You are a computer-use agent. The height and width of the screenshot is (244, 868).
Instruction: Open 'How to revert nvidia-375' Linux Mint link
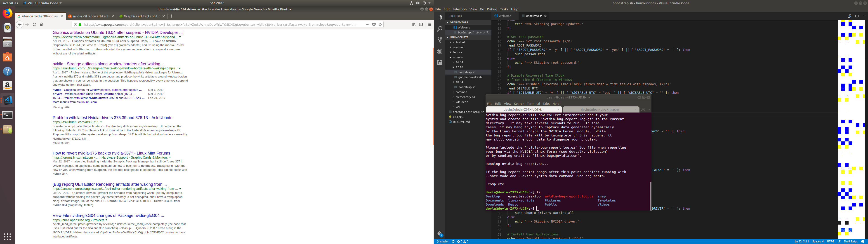point(111,153)
